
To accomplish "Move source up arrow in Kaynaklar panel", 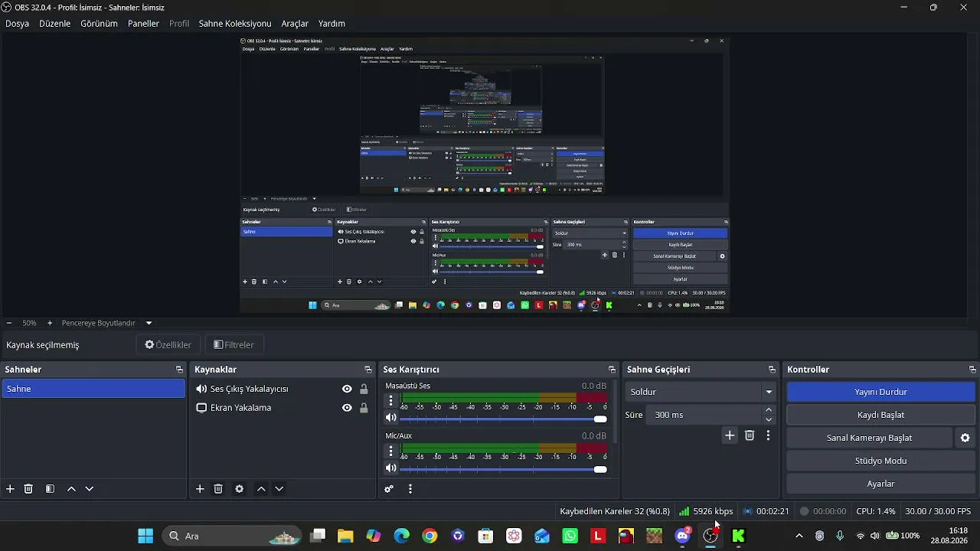I will point(261,489).
